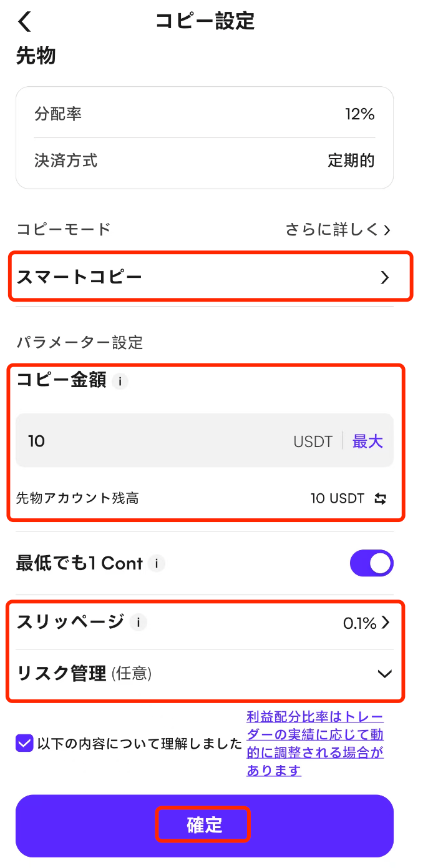Click transfer arrows icon beside 10 USDT balance
Image resolution: width=423 pixels, height=868 pixels.
click(381, 499)
